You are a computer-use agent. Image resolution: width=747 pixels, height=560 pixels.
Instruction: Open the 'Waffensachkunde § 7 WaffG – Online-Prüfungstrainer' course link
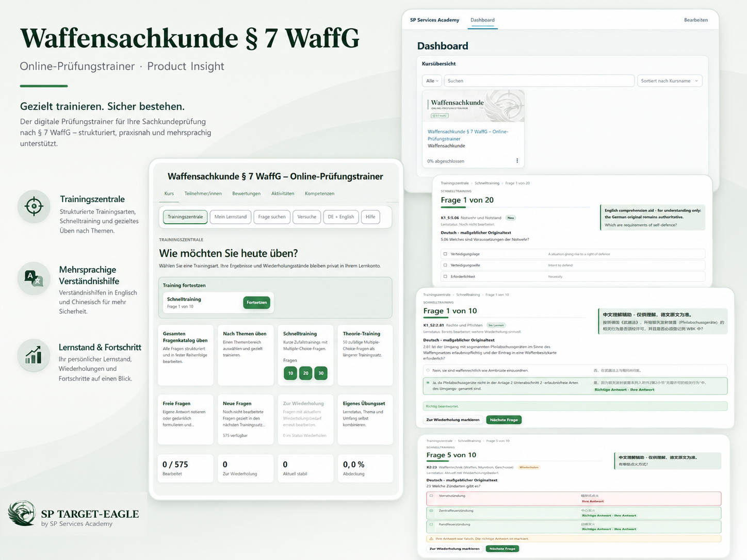(x=468, y=135)
